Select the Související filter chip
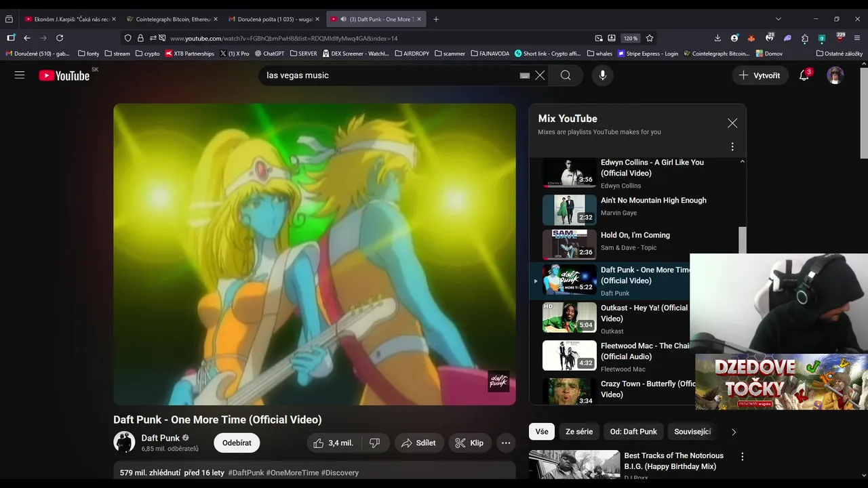 (x=692, y=432)
